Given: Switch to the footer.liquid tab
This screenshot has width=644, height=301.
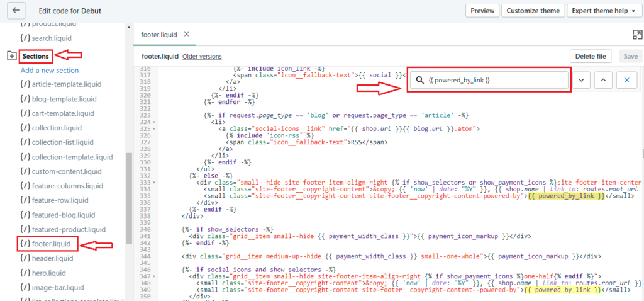Looking at the screenshot, I should coord(159,35).
